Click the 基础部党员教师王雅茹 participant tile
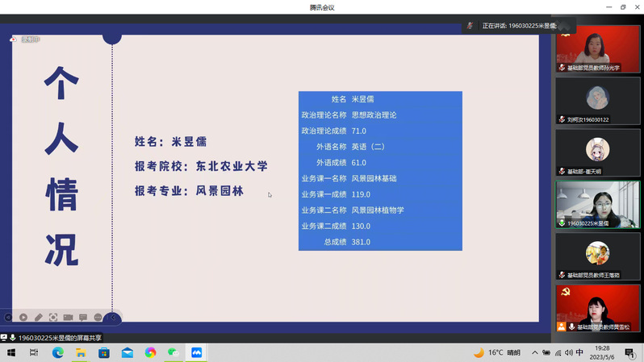The width and height of the screenshot is (644, 362). pyautogui.click(x=597, y=255)
